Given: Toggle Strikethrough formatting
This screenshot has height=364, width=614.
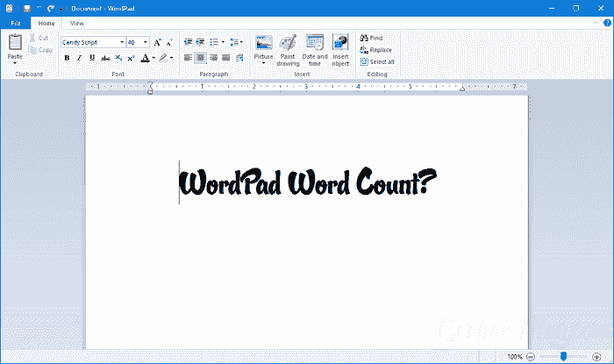Looking at the screenshot, I should tap(105, 58).
